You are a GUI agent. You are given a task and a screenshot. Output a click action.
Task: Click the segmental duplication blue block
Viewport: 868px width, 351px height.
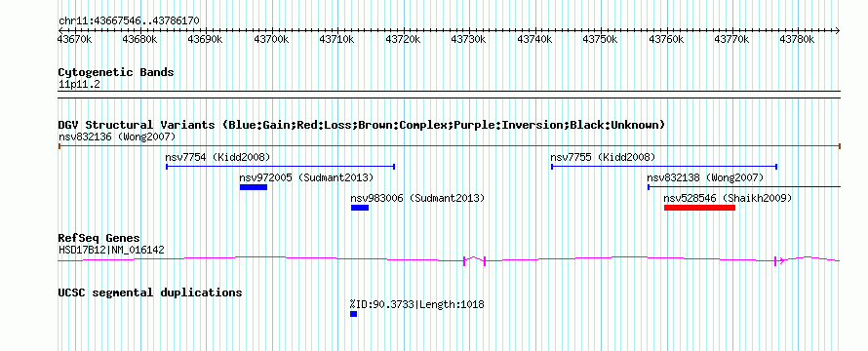pyautogui.click(x=354, y=314)
